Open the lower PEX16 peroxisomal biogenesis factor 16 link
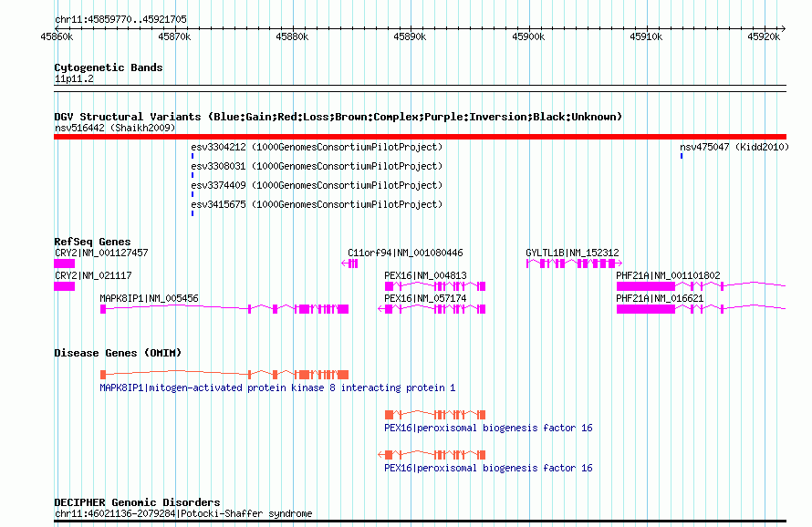 (x=488, y=468)
